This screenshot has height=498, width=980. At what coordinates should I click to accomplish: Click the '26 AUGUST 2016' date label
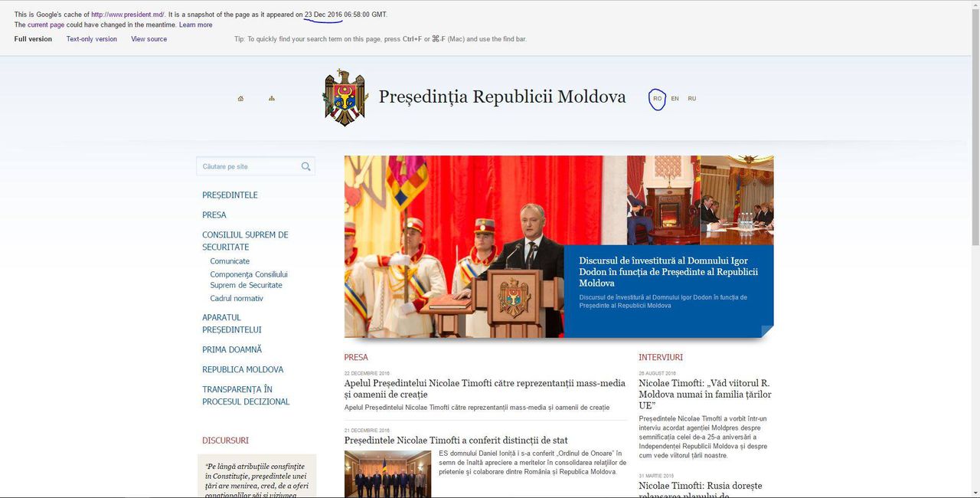coord(658,373)
